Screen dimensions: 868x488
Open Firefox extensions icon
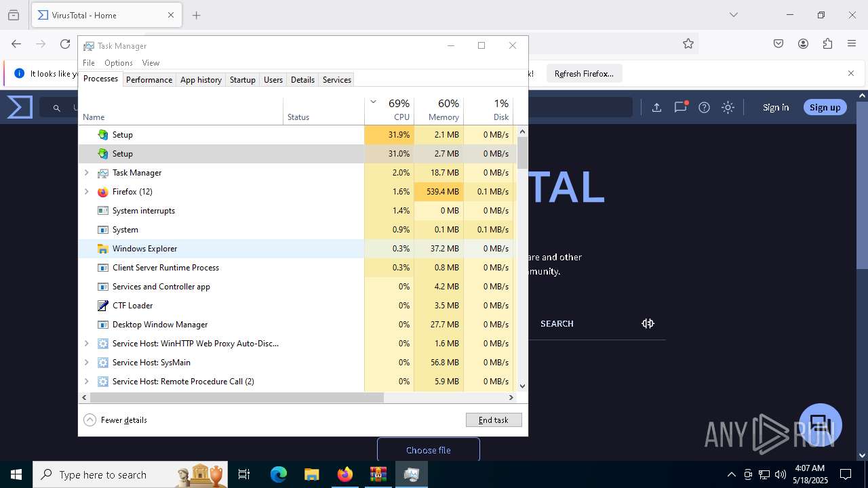(x=827, y=43)
